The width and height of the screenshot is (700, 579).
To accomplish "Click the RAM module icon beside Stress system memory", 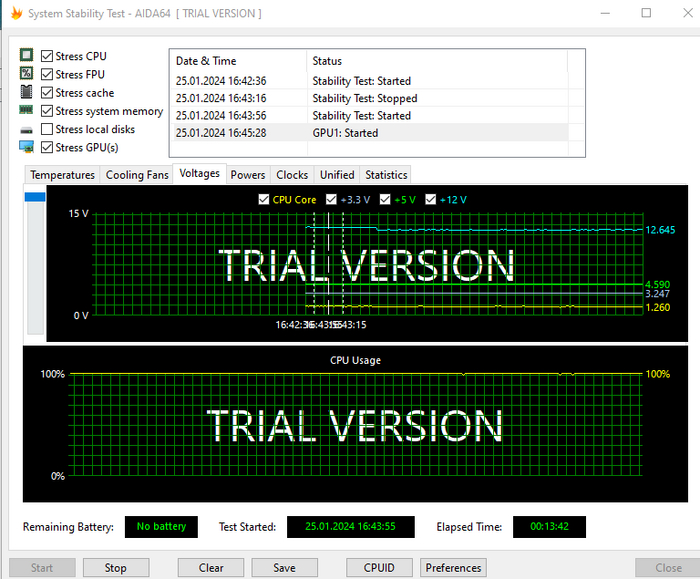I will 27,111.
